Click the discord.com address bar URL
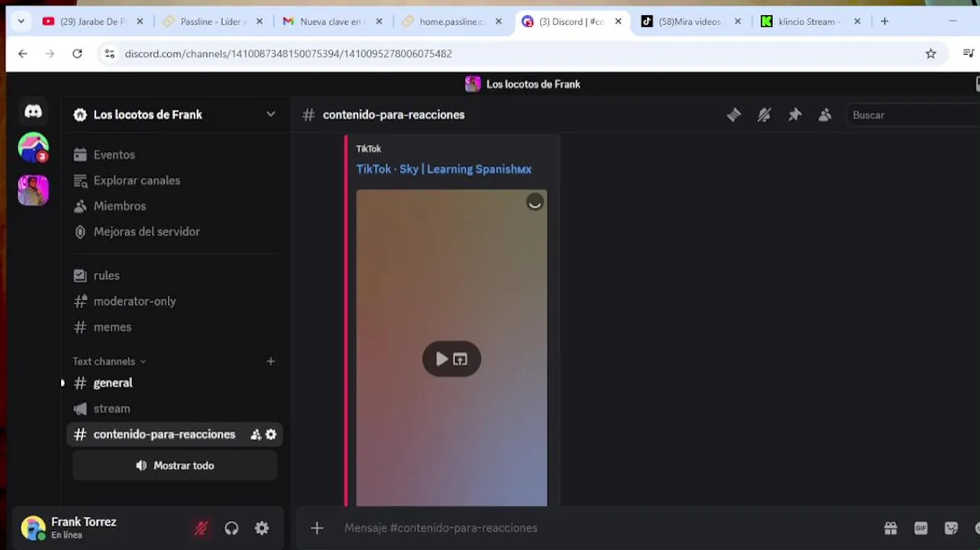The image size is (980, 550). pos(289,53)
